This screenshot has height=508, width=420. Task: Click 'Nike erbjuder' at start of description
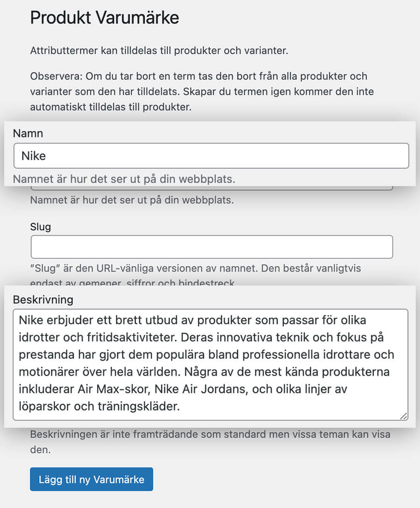(x=52, y=321)
